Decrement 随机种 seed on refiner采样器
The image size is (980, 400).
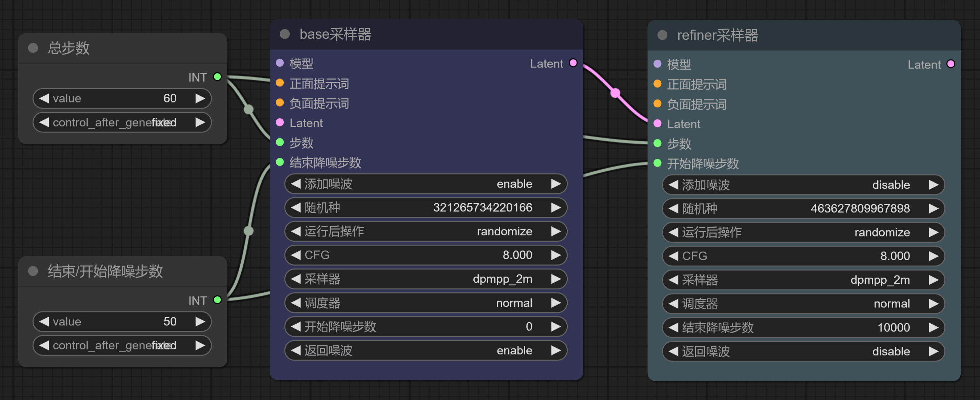click(x=673, y=209)
